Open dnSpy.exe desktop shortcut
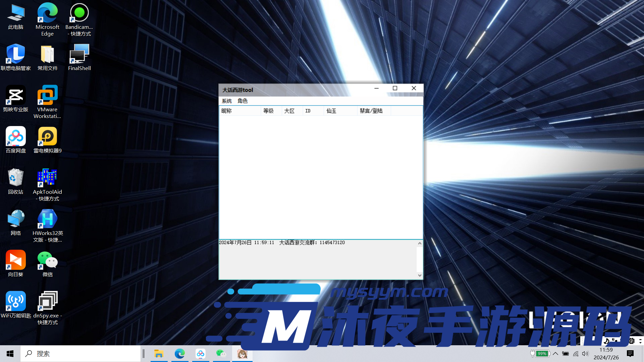 coord(47,301)
